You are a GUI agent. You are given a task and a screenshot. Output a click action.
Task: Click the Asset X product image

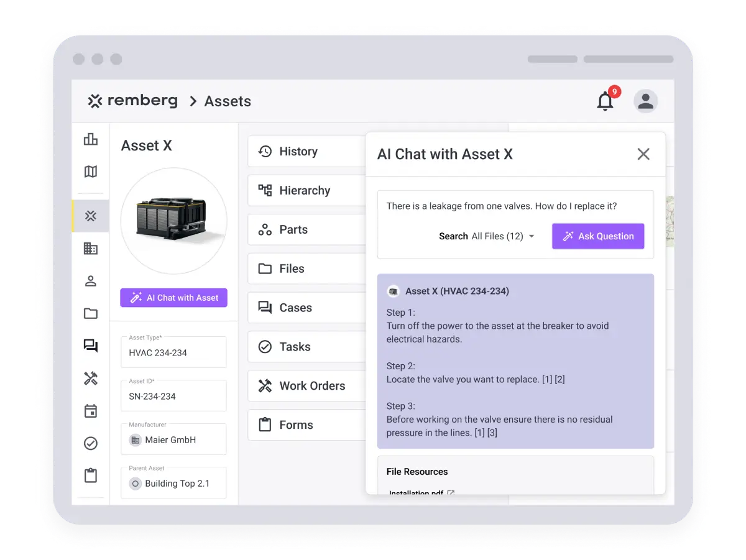174,221
